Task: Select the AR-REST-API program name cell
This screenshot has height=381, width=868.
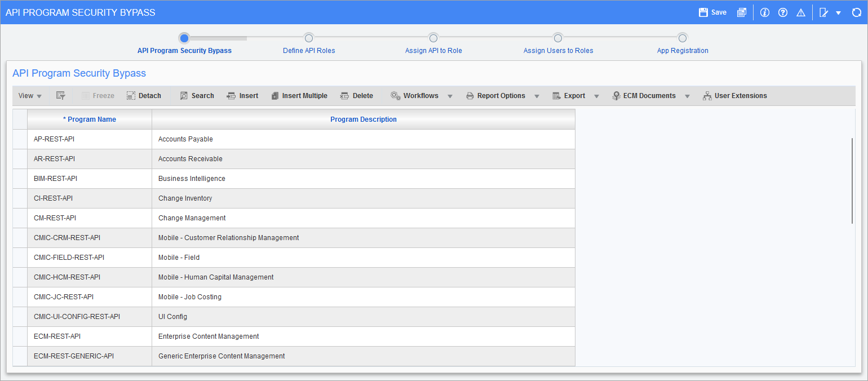Action: [x=90, y=159]
